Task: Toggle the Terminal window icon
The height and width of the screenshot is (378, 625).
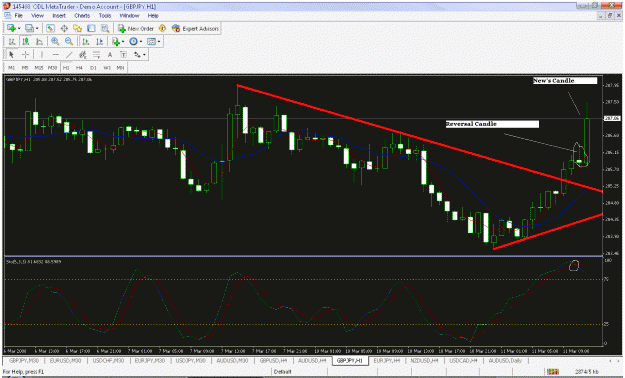Action: coord(91,28)
